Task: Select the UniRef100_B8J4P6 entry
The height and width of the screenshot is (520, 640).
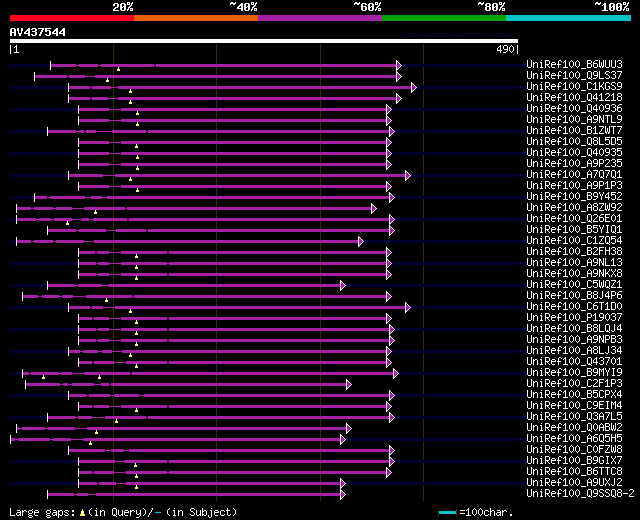Action: (574, 296)
